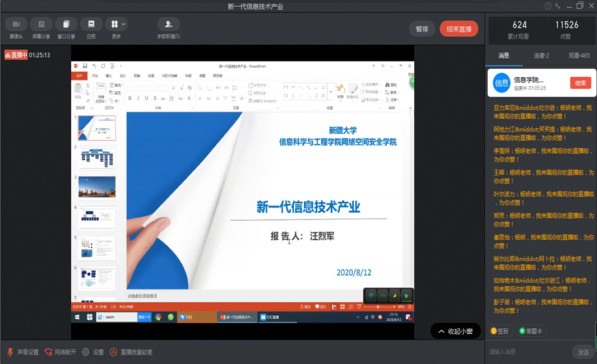Collapse the floating window via 收起小窗

point(456,330)
